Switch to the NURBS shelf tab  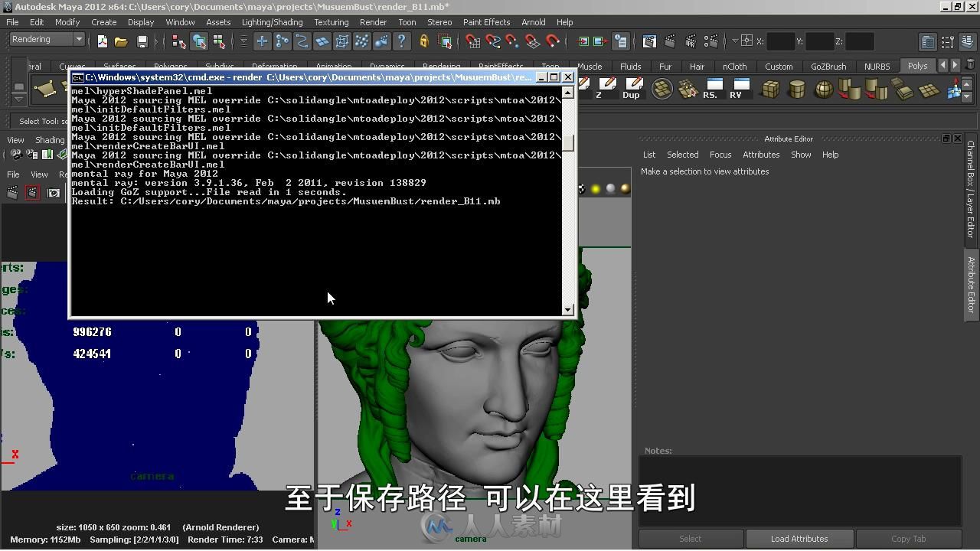point(877,67)
